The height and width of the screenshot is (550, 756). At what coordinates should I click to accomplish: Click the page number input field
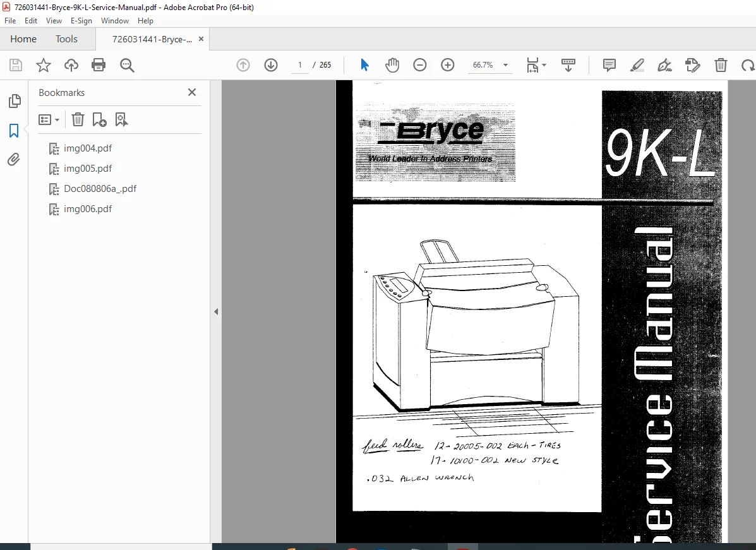(300, 65)
